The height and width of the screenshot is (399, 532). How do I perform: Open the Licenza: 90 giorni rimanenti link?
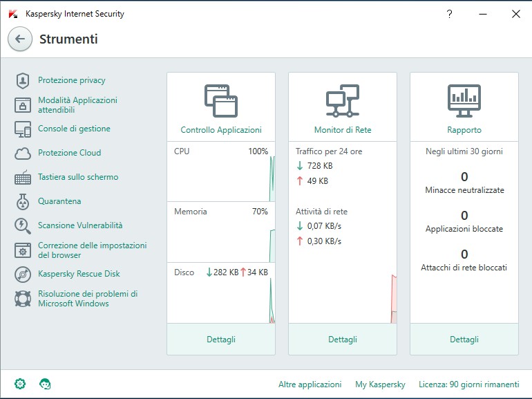469,384
